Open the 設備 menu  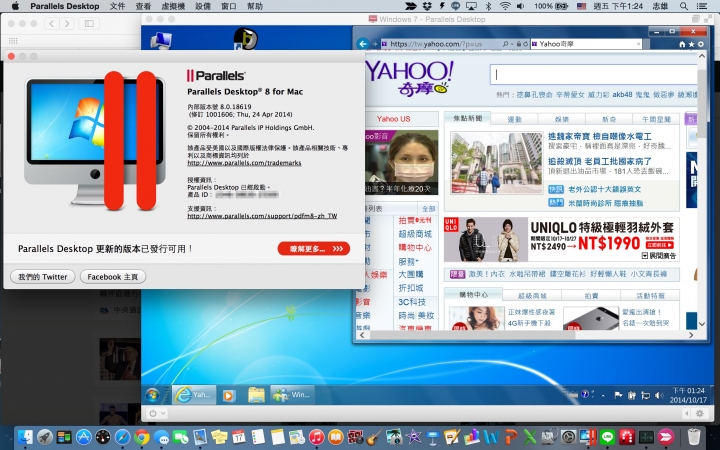tap(203, 6)
